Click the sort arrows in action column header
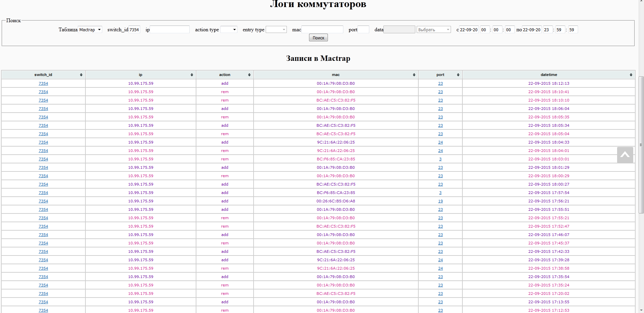644x313 pixels. tap(249, 75)
